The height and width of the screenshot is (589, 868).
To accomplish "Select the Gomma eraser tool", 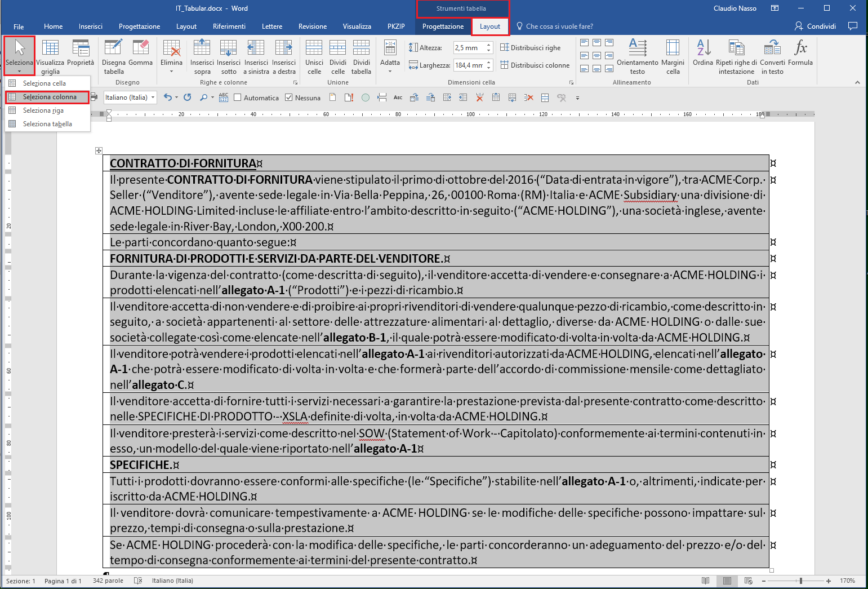I will coord(140,52).
